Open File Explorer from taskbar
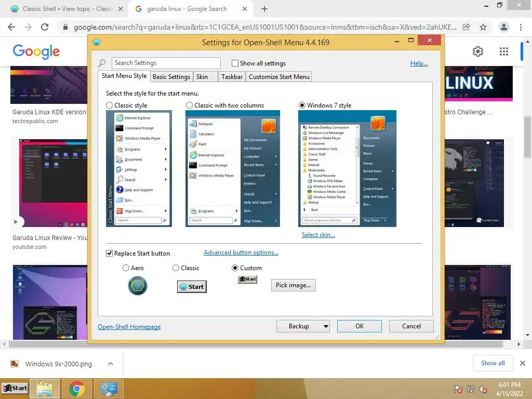Screen dimensions: 532x399 (45, 389)
